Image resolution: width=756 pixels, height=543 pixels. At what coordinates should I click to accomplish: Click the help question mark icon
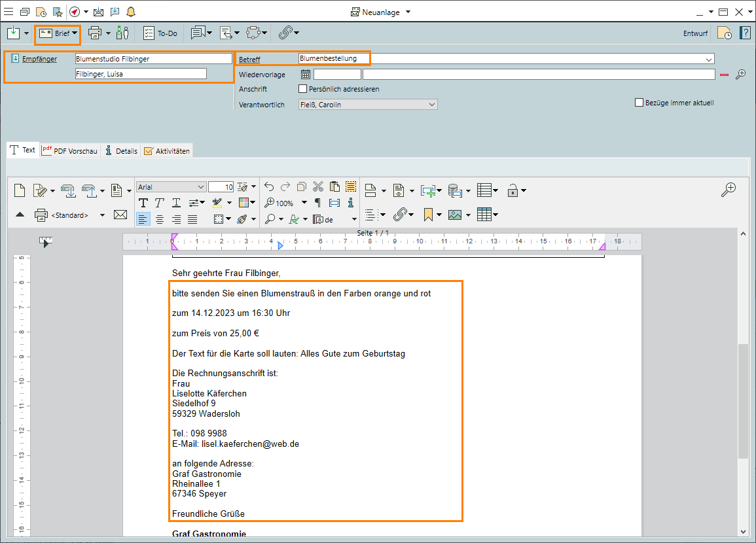(745, 33)
